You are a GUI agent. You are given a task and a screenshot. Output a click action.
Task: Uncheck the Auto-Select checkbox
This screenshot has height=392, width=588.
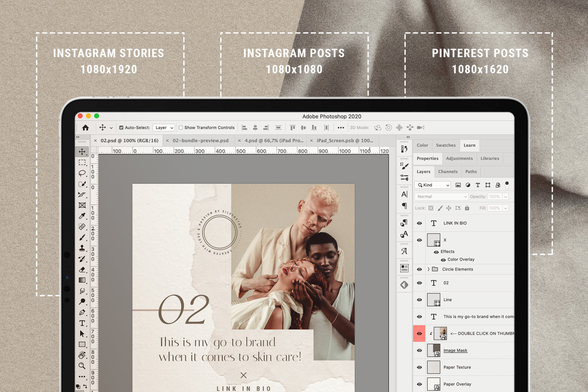coord(121,128)
